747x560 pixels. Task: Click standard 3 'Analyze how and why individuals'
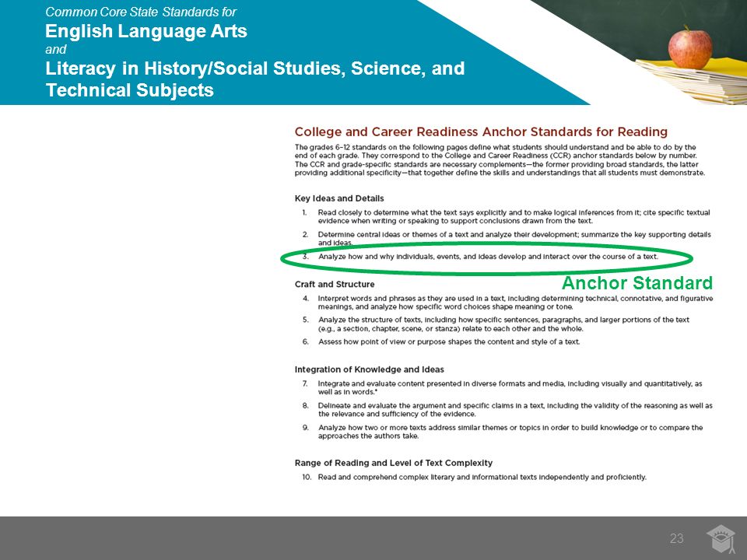point(489,257)
